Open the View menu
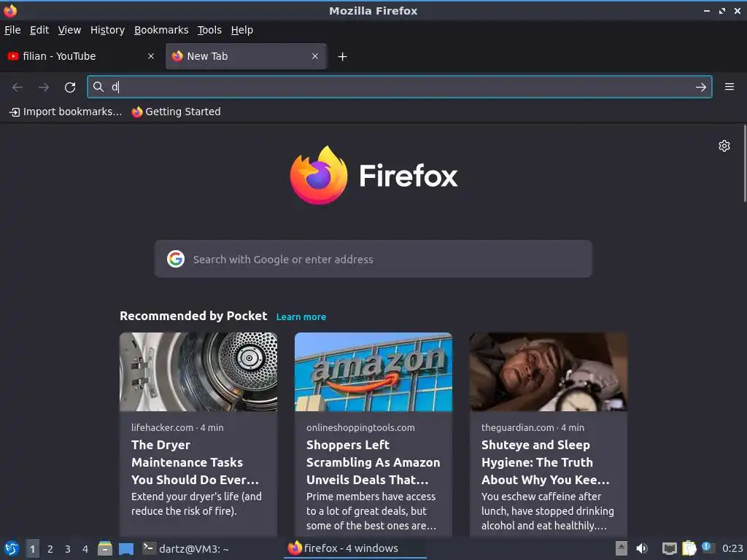This screenshot has width=747, height=560. point(69,30)
